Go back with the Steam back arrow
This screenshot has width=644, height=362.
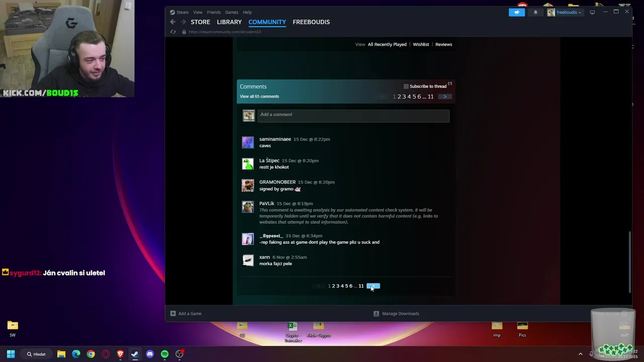coord(173,22)
